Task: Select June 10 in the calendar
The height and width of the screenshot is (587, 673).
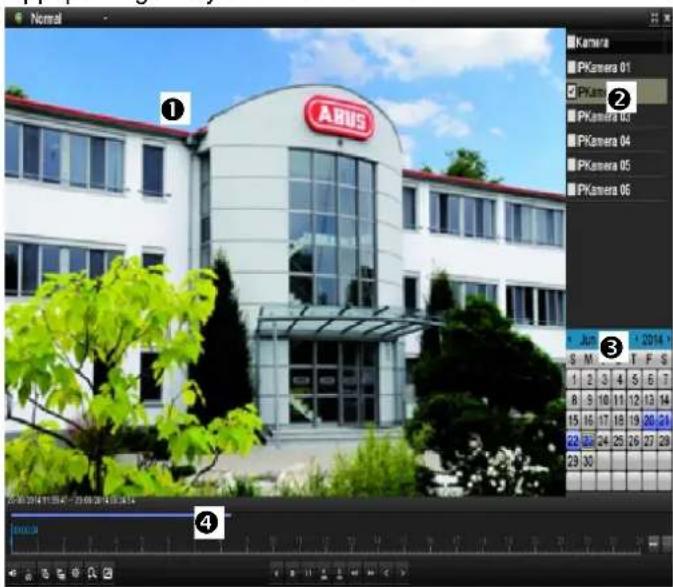Action: pyautogui.click(x=603, y=400)
